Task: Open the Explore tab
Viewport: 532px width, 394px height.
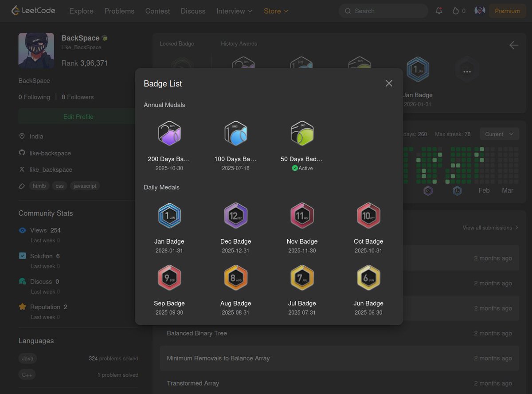Action: 82,11
